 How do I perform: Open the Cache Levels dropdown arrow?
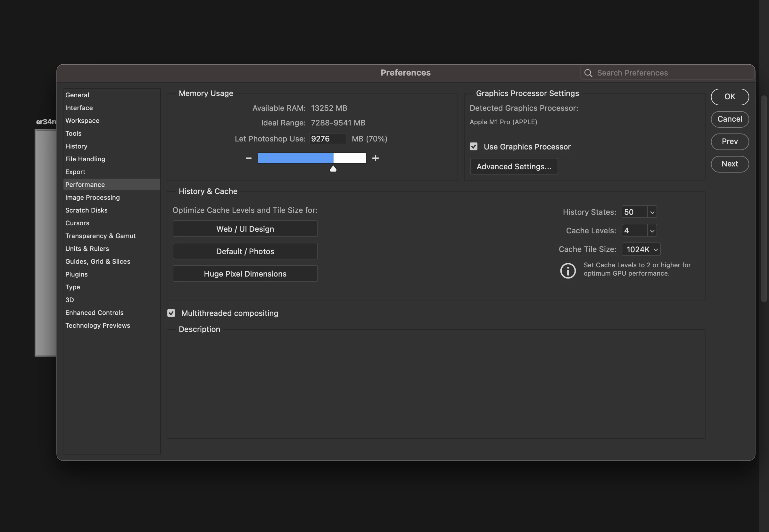click(652, 231)
